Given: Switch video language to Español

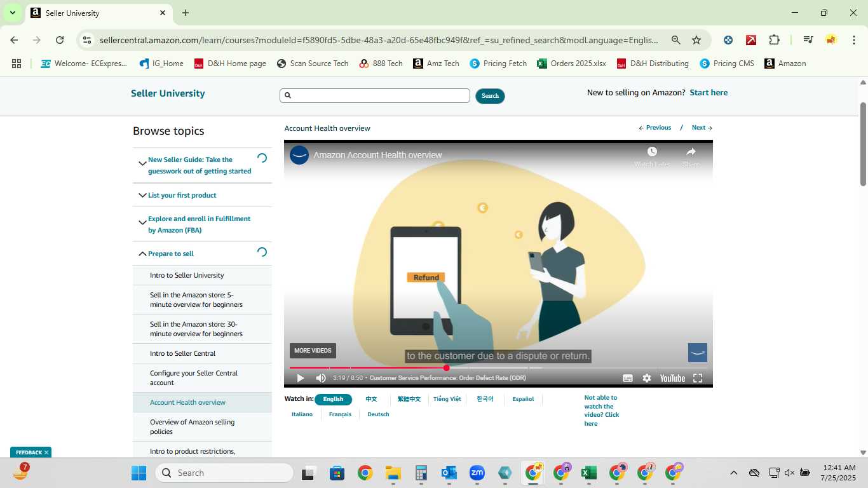Looking at the screenshot, I should pos(523,399).
